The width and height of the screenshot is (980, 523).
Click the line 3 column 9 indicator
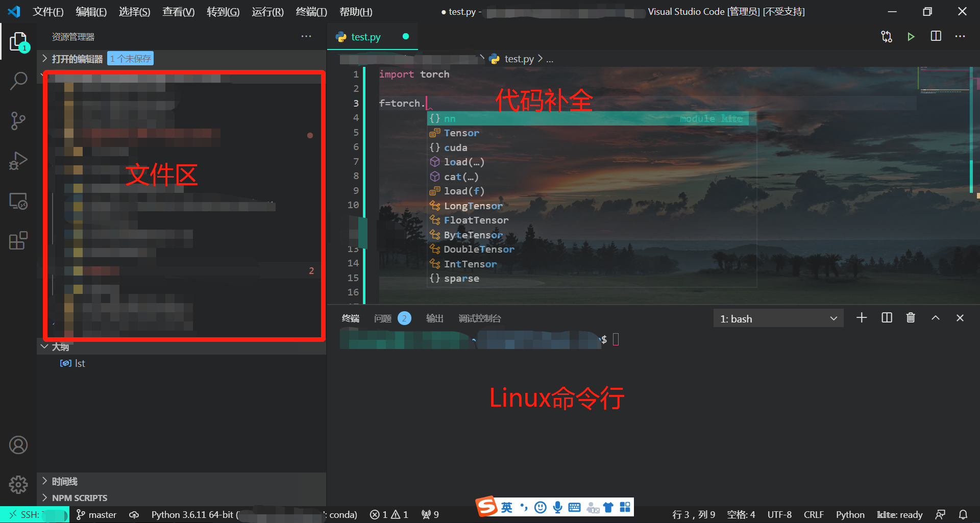pyautogui.click(x=693, y=515)
